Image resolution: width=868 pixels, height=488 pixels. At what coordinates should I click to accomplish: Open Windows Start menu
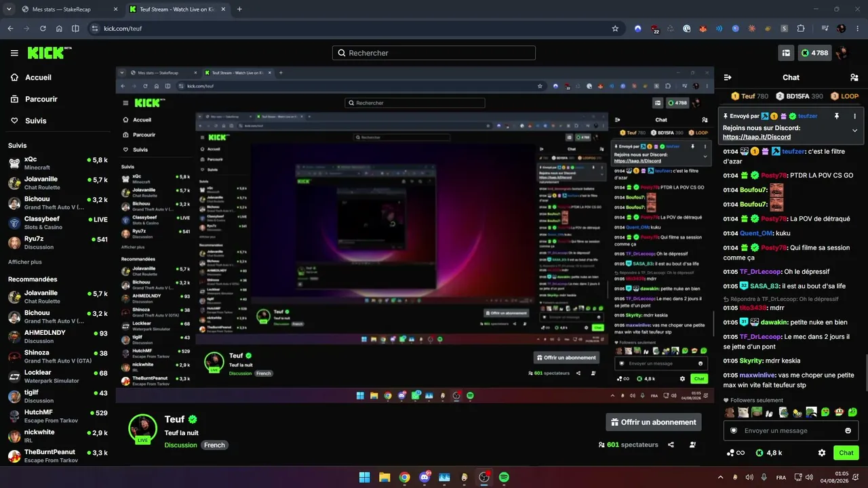364,477
